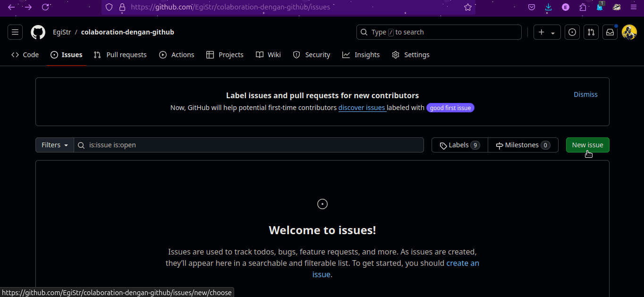Go forward with the browser forward arrow
Screen dimensions: 644x297
(28, 7)
